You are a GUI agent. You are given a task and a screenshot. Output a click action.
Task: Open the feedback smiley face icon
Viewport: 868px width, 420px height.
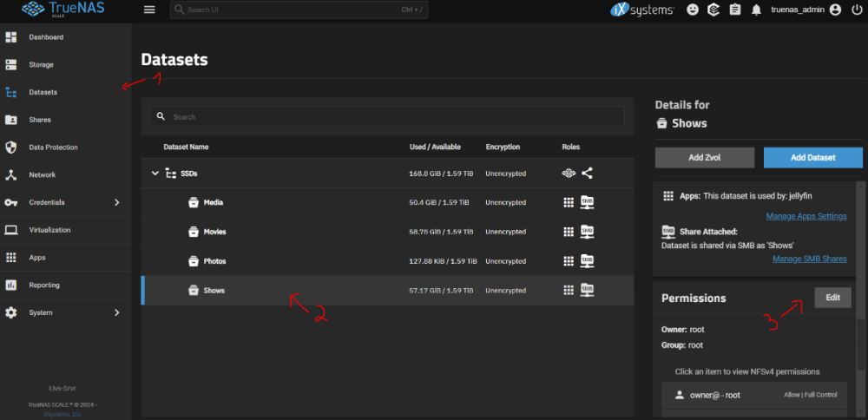click(693, 10)
